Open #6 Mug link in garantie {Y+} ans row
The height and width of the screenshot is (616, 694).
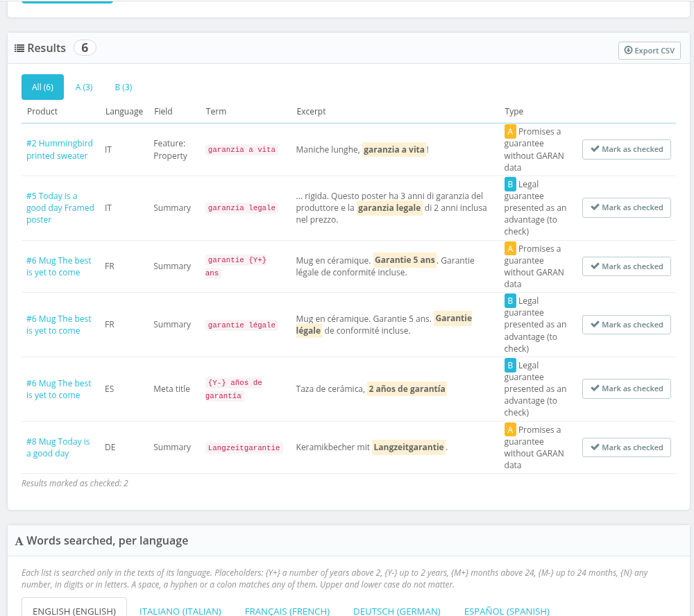58,266
